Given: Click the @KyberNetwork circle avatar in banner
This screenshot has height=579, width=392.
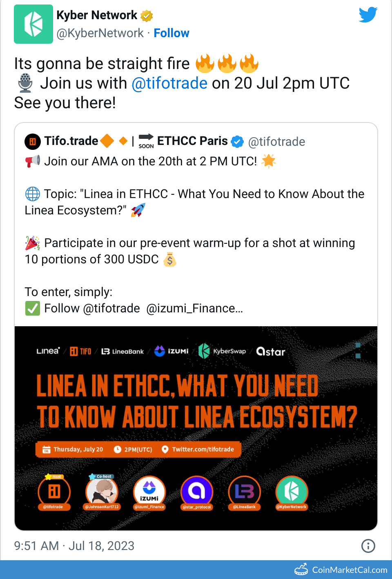Looking at the screenshot, I should coord(292,491).
